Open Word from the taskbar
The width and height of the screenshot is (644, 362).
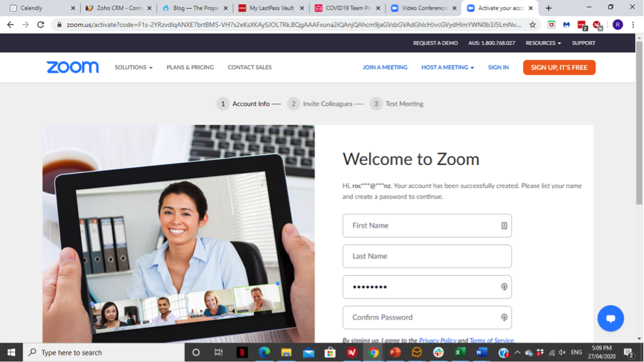click(x=481, y=352)
